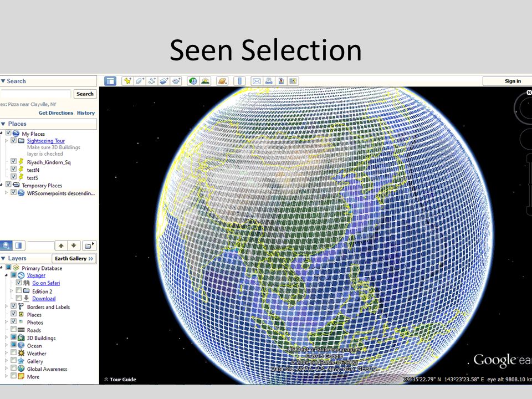Open the ruler tool
Screen dimensions: 532x399
[x=239, y=81]
